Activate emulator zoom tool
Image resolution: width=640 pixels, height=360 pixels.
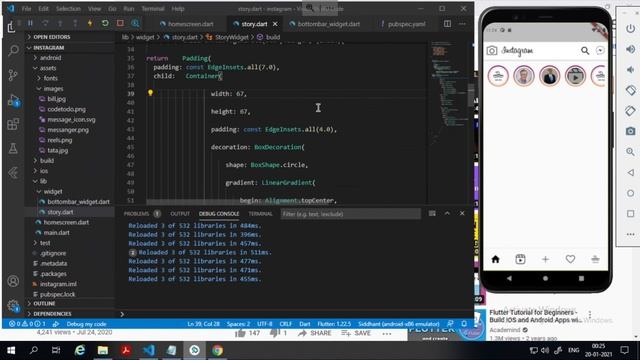coord(630,152)
